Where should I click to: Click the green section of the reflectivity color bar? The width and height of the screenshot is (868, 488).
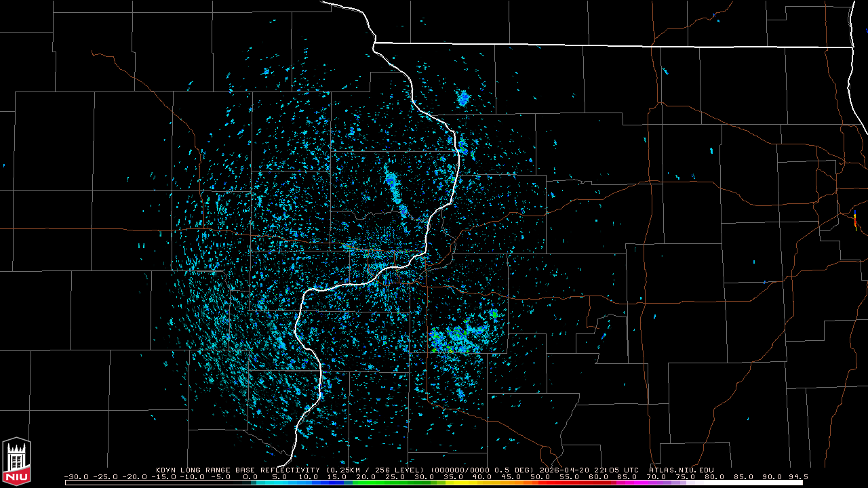pos(395,483)
